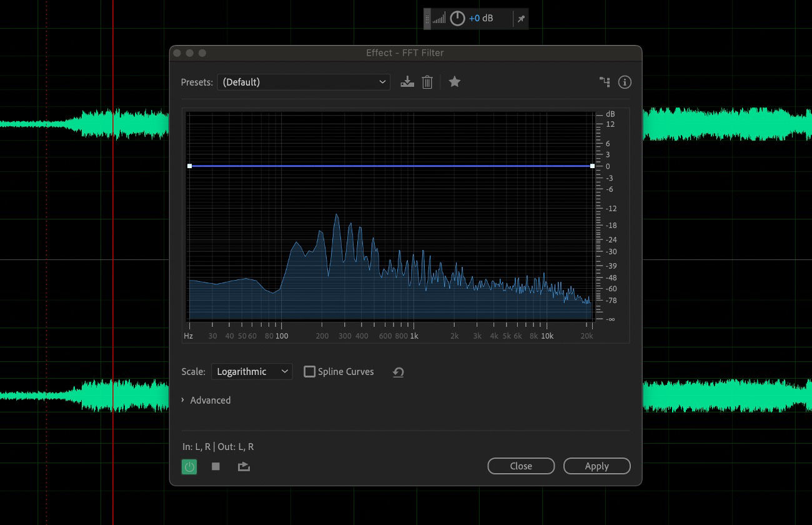
Task: Apply the FFT Filter effect
Action: tap(597, 466)
